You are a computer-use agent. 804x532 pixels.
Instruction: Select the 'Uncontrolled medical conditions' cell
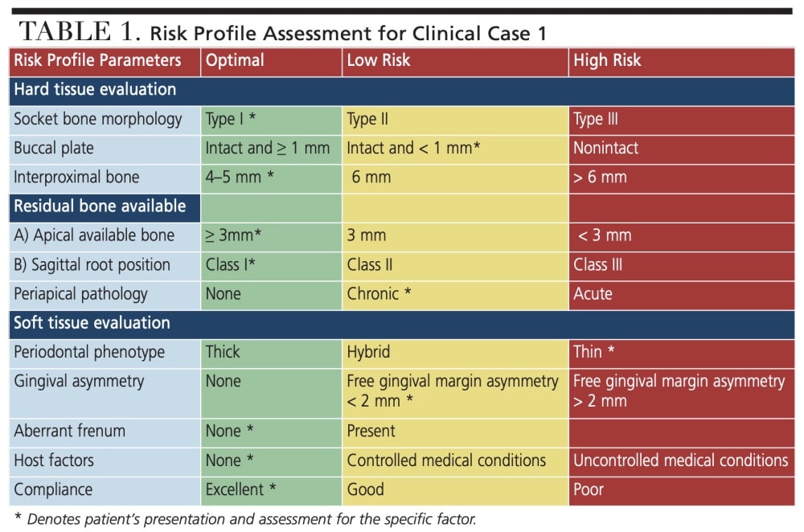tap(680, 460)
